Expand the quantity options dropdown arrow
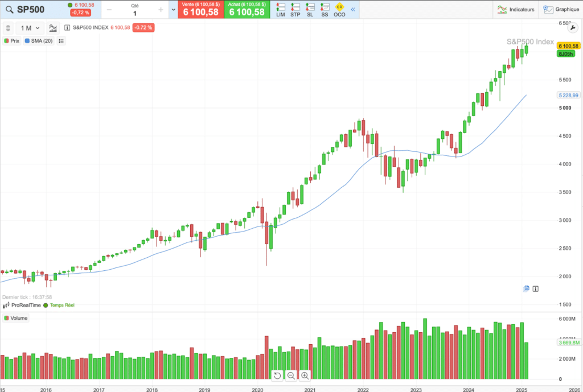Screen dimensions: 583x392 coord(173,10)
